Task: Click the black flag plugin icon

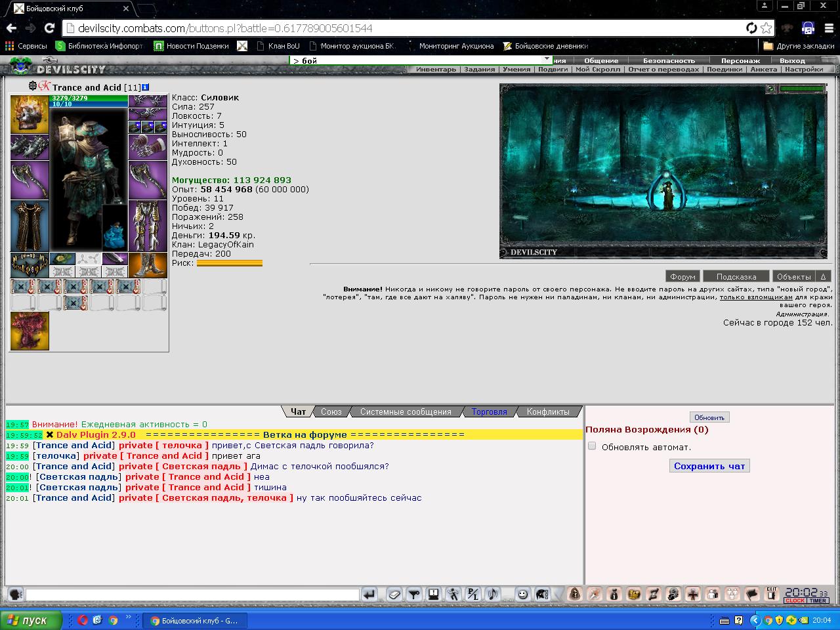Action: click(x=752, y=595)
